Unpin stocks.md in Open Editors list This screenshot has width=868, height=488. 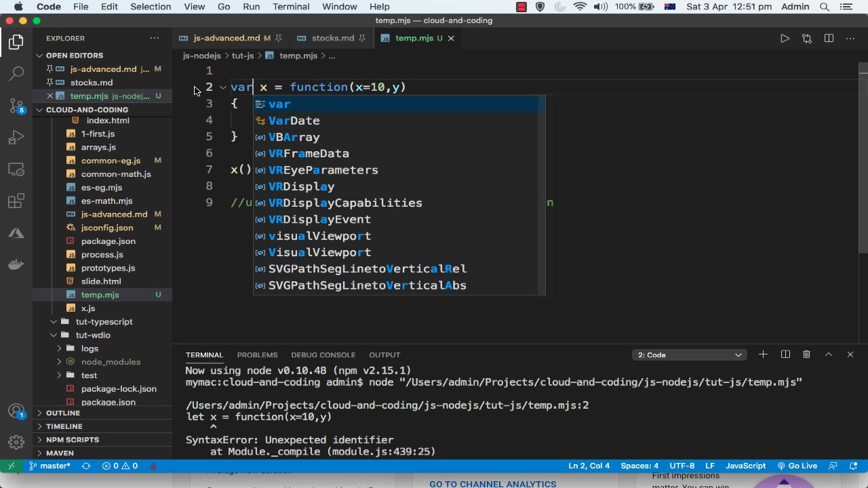click(x=50, y=83)
